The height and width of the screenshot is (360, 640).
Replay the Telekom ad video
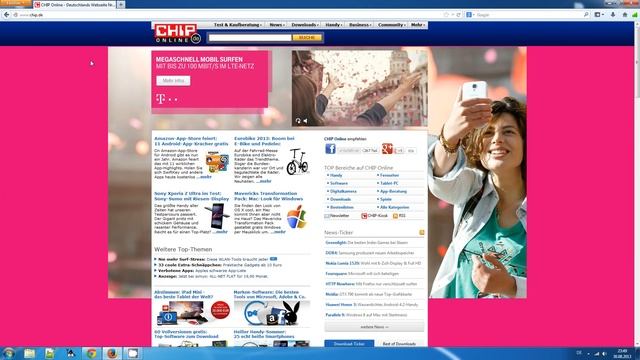point(298,120)
